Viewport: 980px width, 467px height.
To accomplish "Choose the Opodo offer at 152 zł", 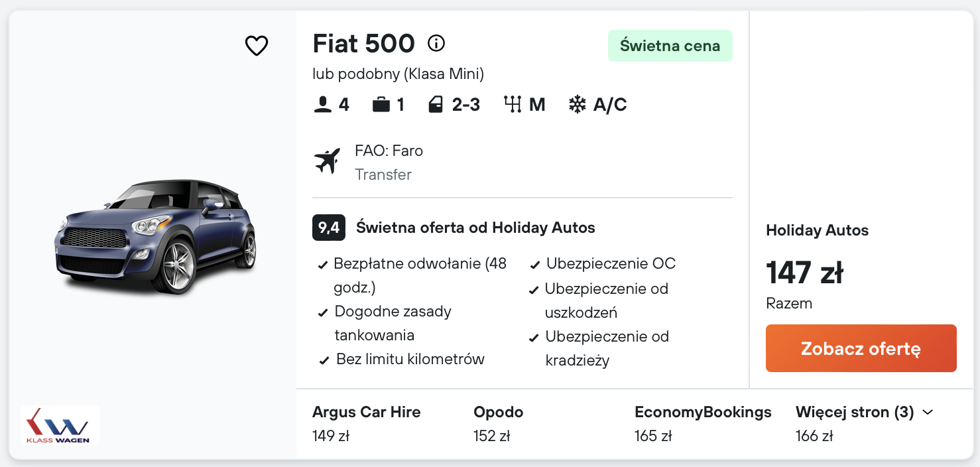I will point(498,423).
